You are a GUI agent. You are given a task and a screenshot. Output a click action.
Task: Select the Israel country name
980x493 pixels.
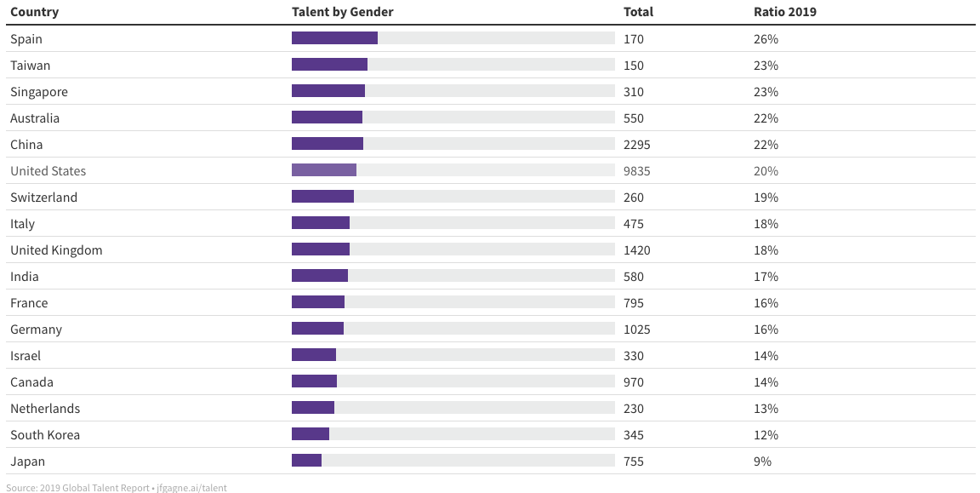click(26, 356)
